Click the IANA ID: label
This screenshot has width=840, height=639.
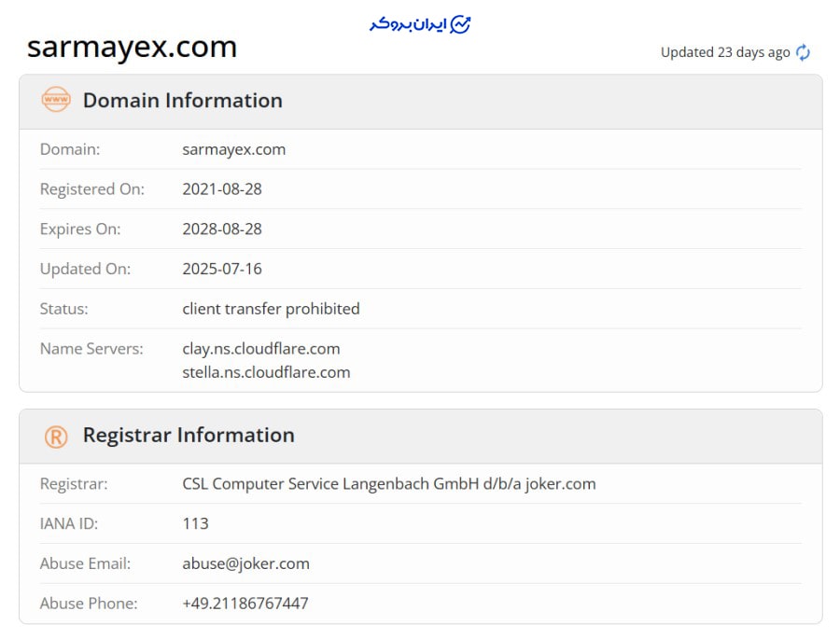(68, 524)
